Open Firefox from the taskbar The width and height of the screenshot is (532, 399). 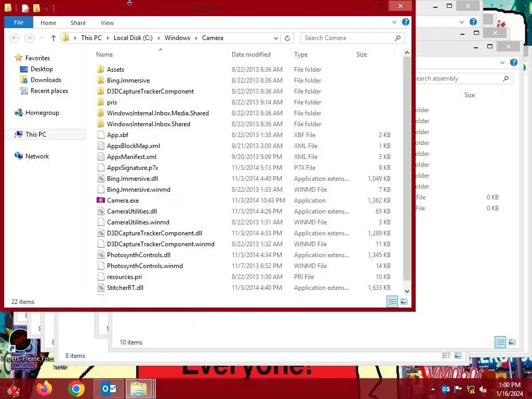(45, 389)
